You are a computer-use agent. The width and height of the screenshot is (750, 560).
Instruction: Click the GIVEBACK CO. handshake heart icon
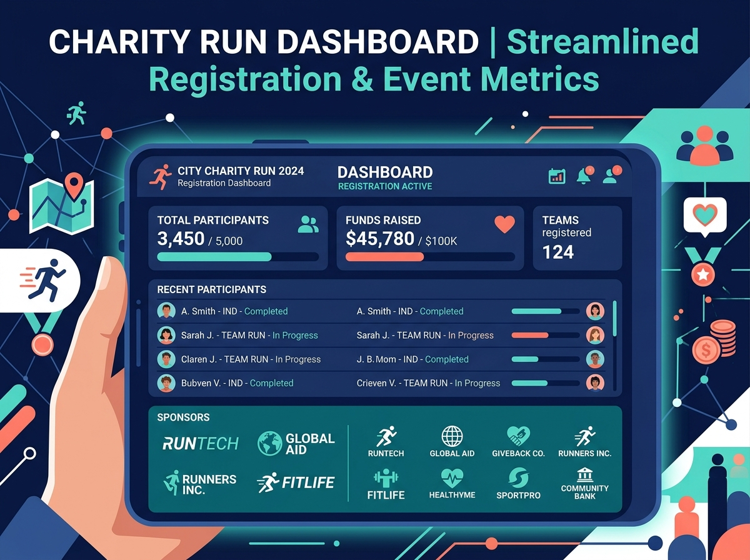coord(518,436)
